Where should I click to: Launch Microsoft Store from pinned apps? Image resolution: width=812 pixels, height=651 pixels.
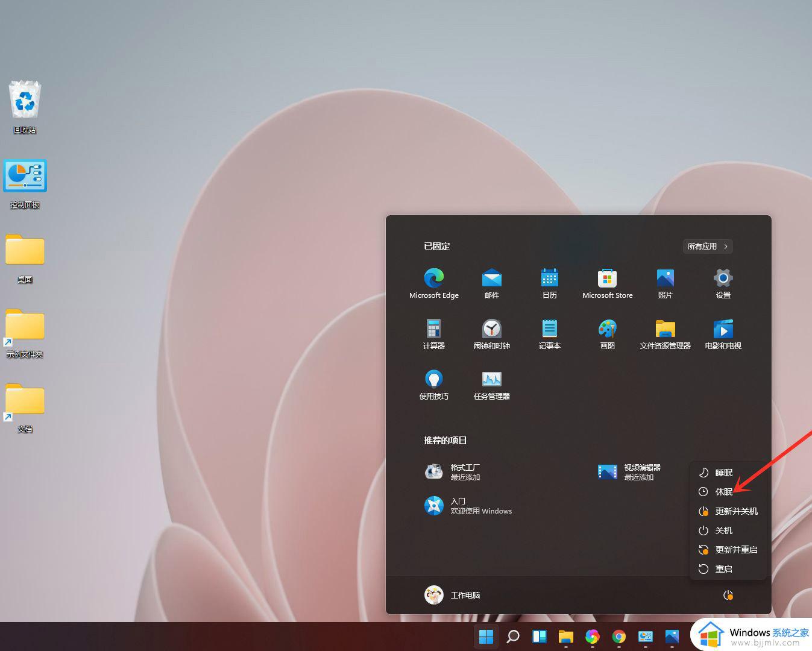(608, 283)
